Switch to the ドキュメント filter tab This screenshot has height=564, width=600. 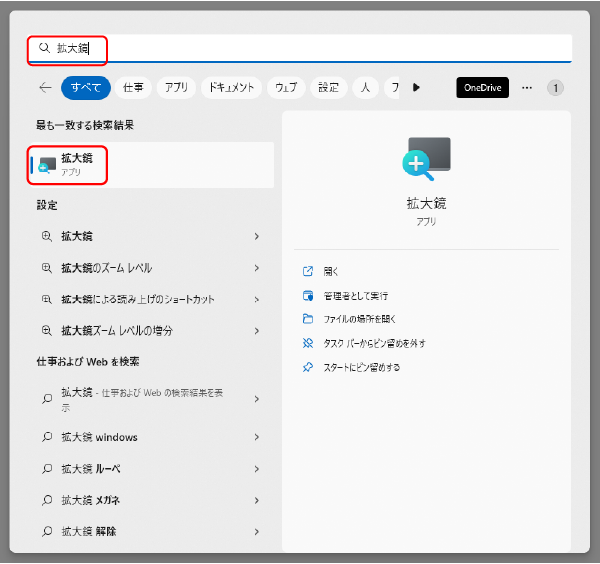232,88
